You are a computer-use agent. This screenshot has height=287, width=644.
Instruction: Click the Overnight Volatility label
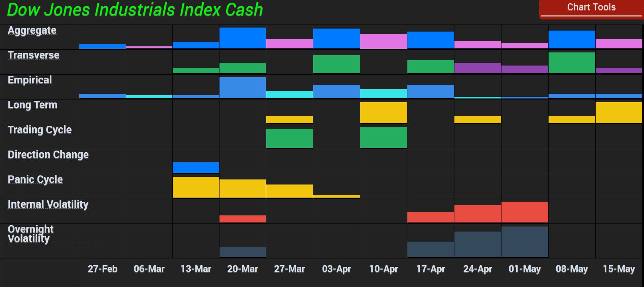(30, 234)
